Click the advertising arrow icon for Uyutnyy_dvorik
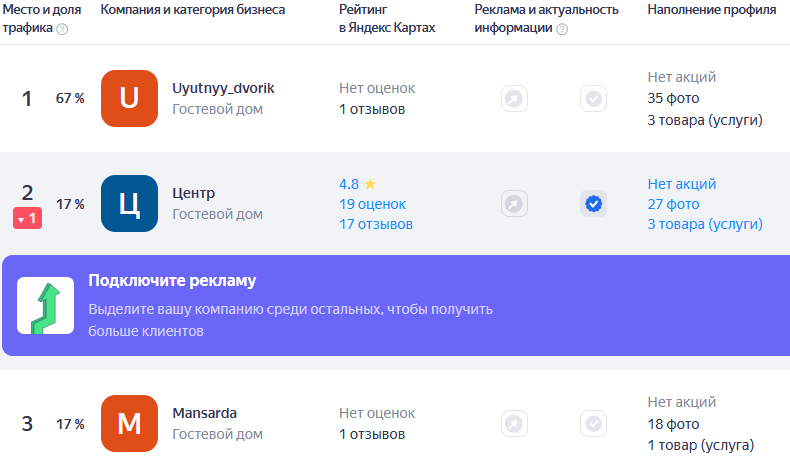This screenshot has height=470, width=790. pyautogui.click(x=514, y=98)
